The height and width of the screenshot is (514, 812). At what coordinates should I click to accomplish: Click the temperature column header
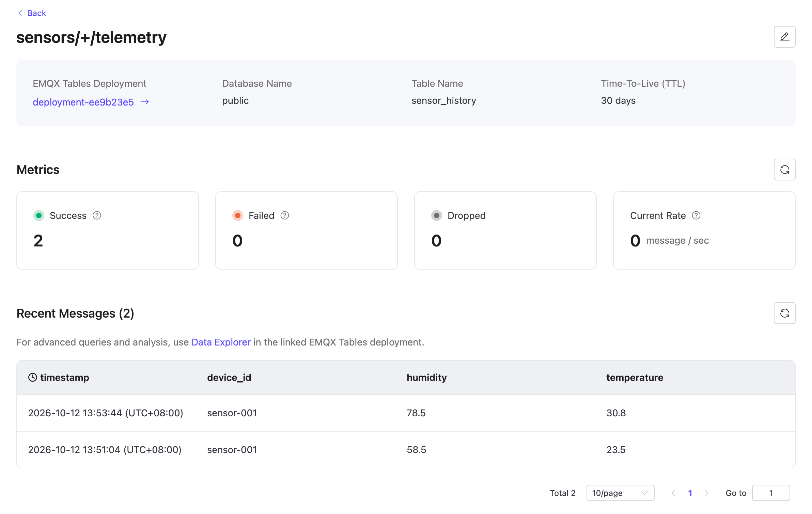coord(635,377)
